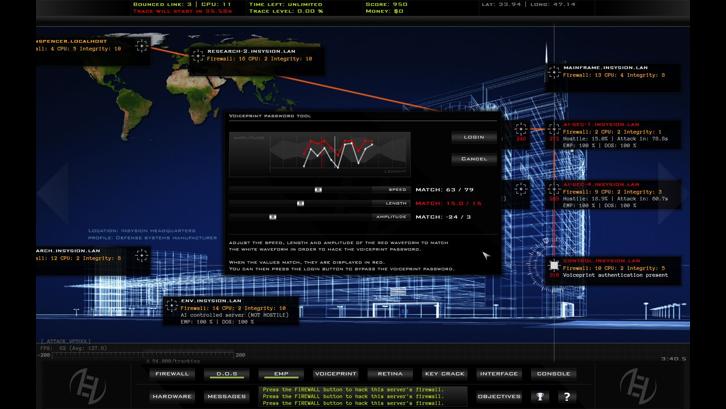Viewport: 726px width, 409px height.
Task: Select the dispenser.localhost node crosshair icon
Action: (141, 45)
